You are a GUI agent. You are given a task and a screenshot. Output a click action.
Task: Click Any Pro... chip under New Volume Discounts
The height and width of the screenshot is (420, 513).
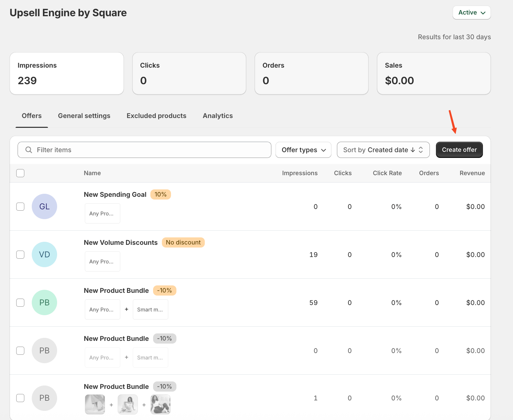(x=102, y=261)
